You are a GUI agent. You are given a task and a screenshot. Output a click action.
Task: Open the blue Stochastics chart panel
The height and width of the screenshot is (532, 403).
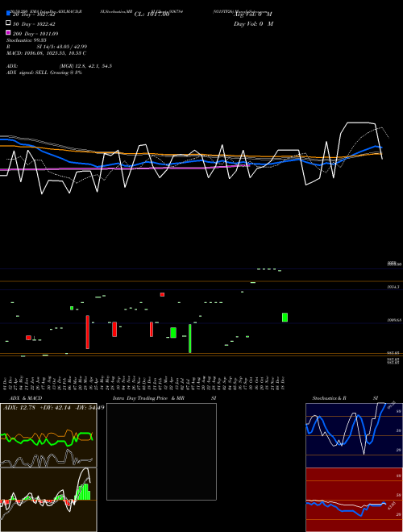(354, 435)
